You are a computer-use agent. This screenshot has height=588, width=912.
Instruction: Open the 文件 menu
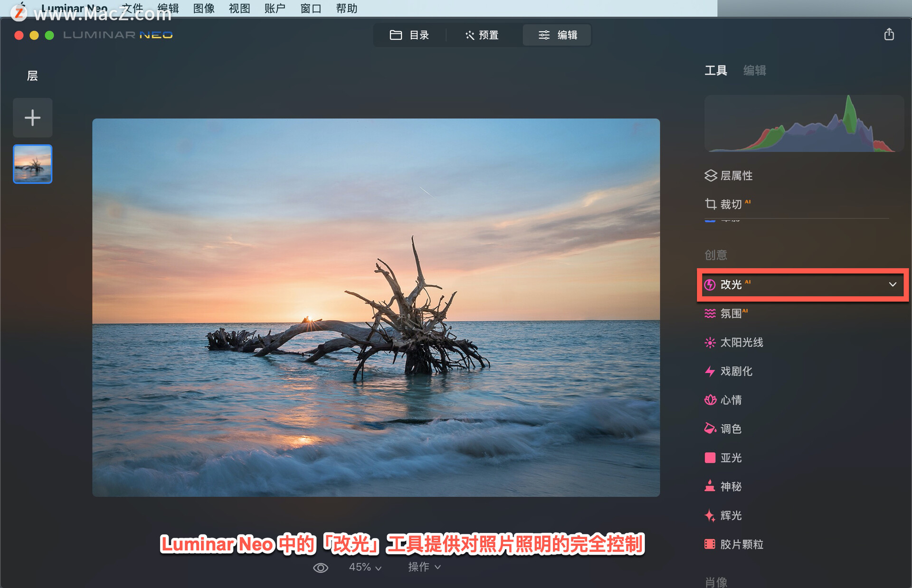[133, 9]
